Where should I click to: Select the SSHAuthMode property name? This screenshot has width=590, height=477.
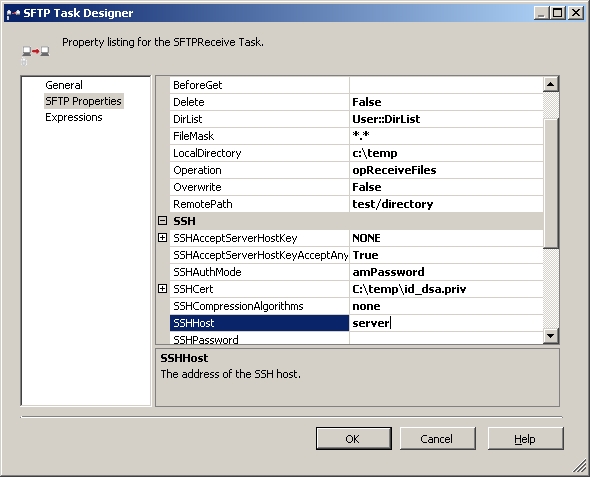(259, 272)
